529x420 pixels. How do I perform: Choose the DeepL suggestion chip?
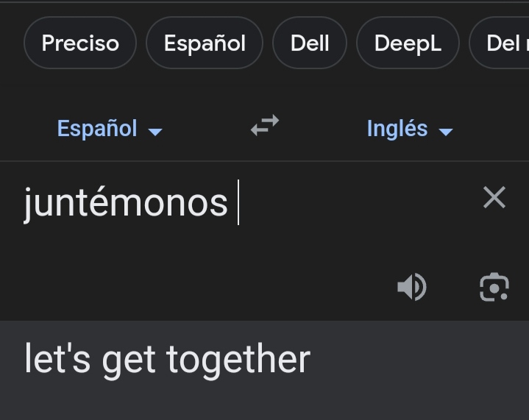click(408, 43)
